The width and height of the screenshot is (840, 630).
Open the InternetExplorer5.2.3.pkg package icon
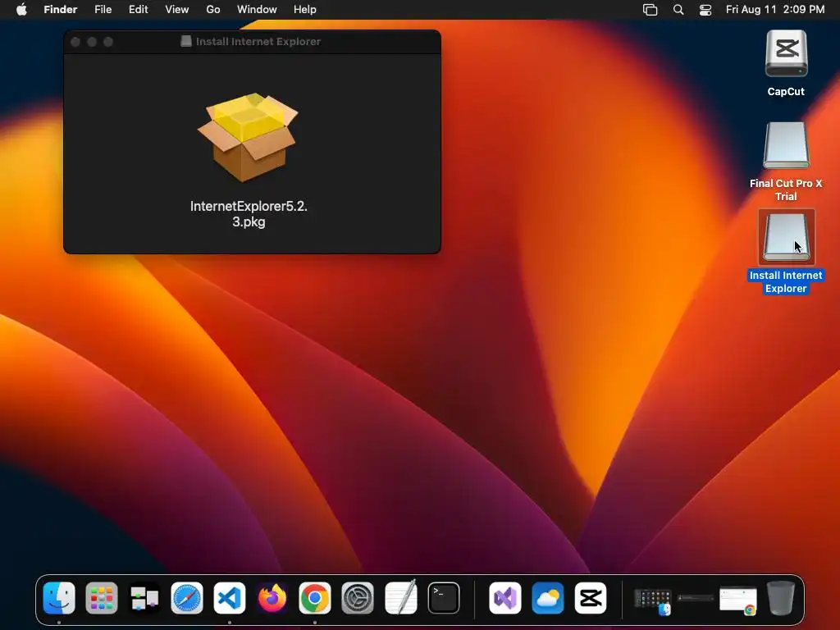coord(248,138)
